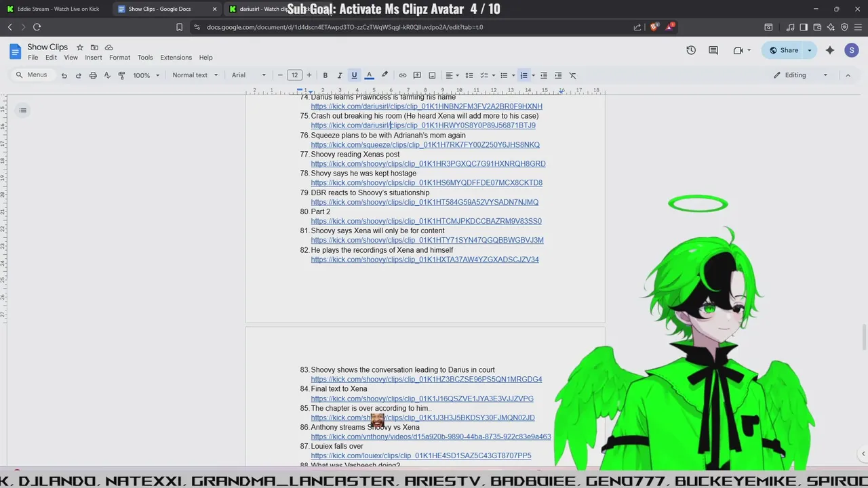Open the louiex clip link

[x=420, y=455]
